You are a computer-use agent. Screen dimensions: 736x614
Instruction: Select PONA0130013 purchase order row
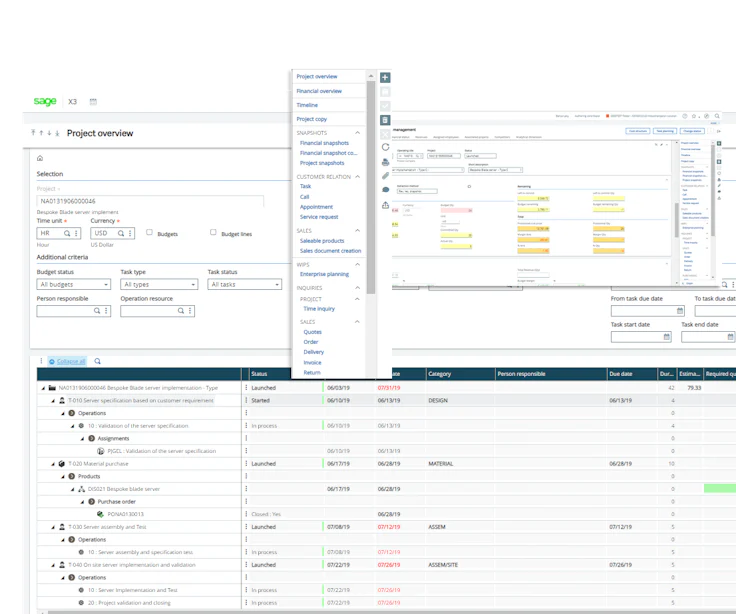126,514
